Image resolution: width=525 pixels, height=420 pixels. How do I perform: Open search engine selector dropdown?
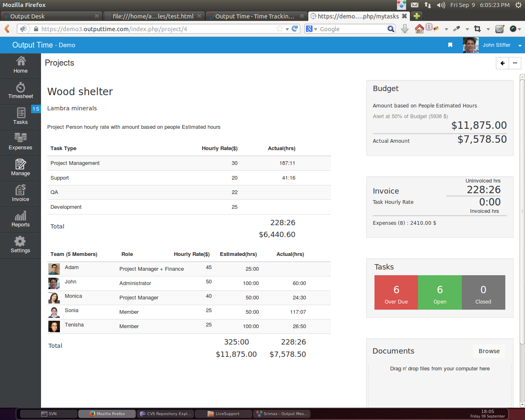(315, 29)
